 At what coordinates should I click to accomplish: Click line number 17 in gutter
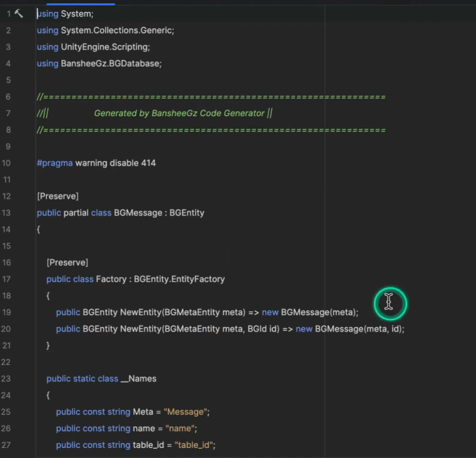6,279
